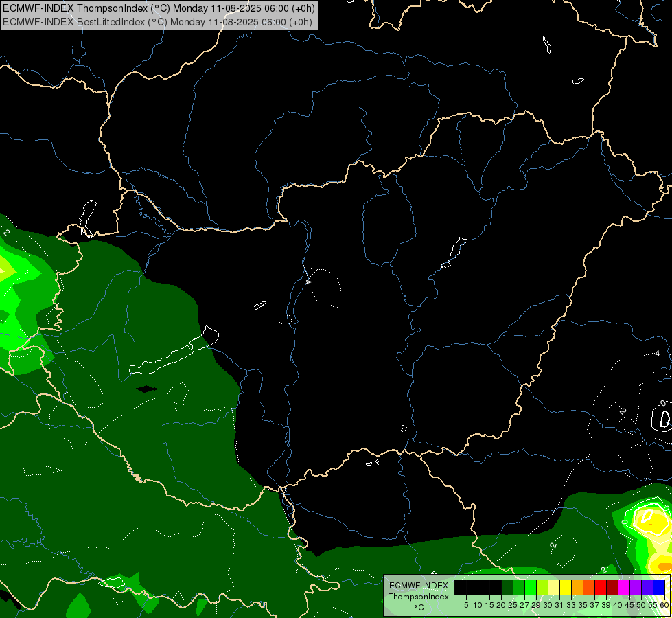Viewport: 672px width, 618px height.
Task: Click the BestLiftedIndex title line at top
Action: (x=157, y=22)
